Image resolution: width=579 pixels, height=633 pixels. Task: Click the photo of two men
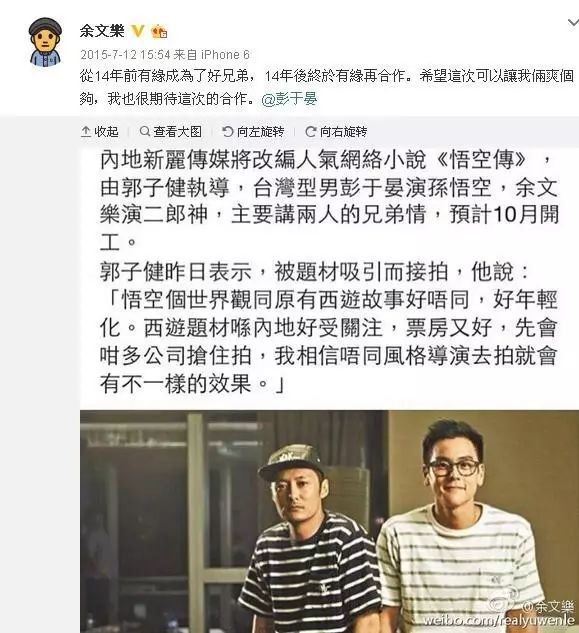point(329,521)
